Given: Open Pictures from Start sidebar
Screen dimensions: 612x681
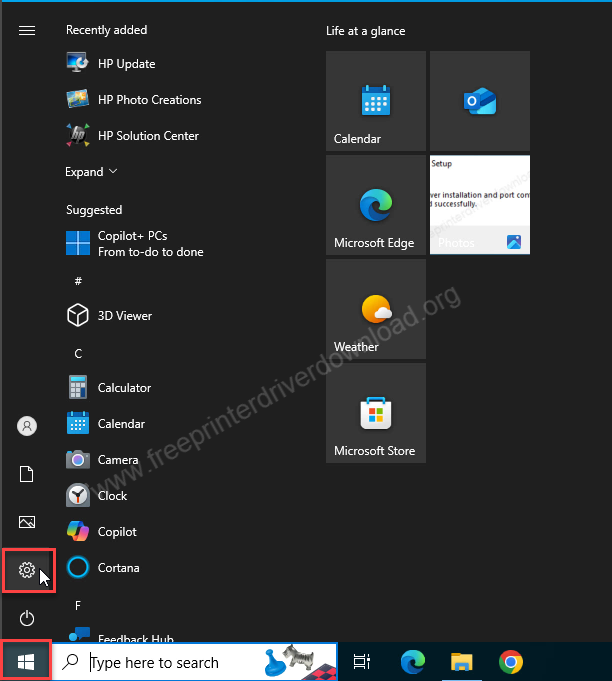Looking at the screenshot, I should pyautogui.click(x=27, y=522).
